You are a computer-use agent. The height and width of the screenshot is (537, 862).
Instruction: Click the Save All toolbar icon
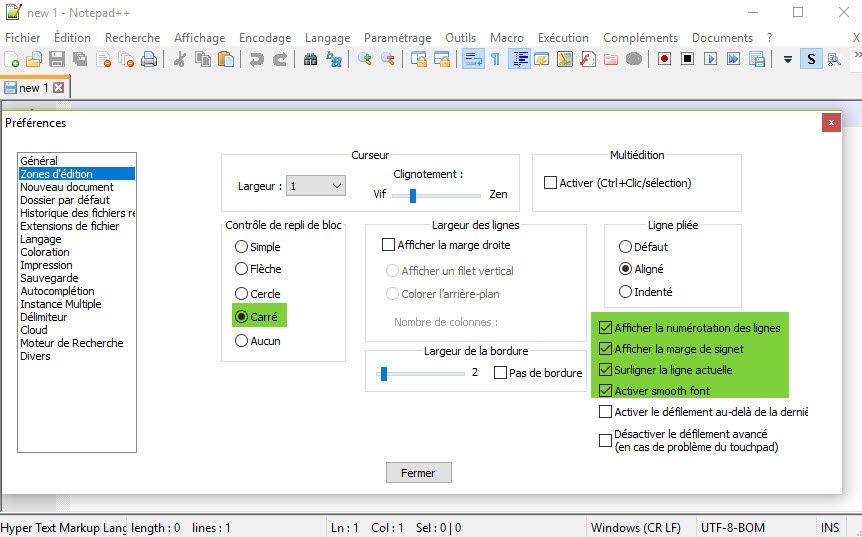80,59
